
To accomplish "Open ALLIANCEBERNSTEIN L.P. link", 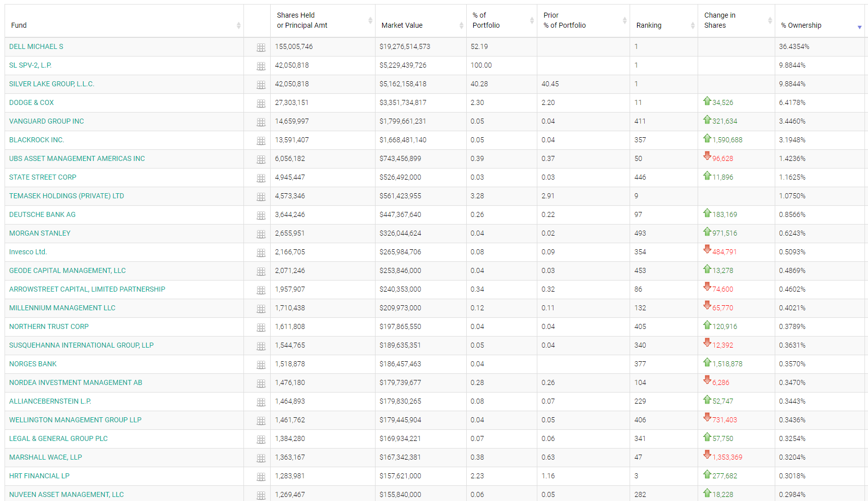I will [x=50, y=401].
